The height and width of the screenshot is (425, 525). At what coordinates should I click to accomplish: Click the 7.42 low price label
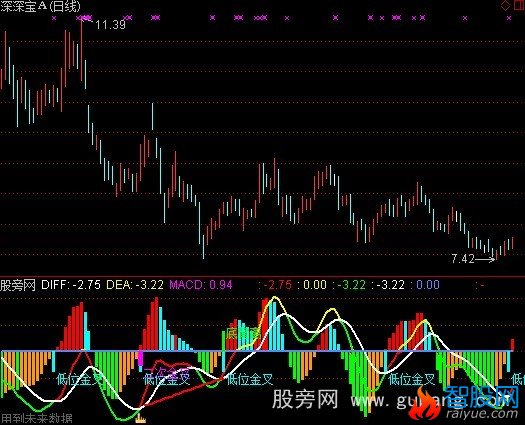click(463, 259)
